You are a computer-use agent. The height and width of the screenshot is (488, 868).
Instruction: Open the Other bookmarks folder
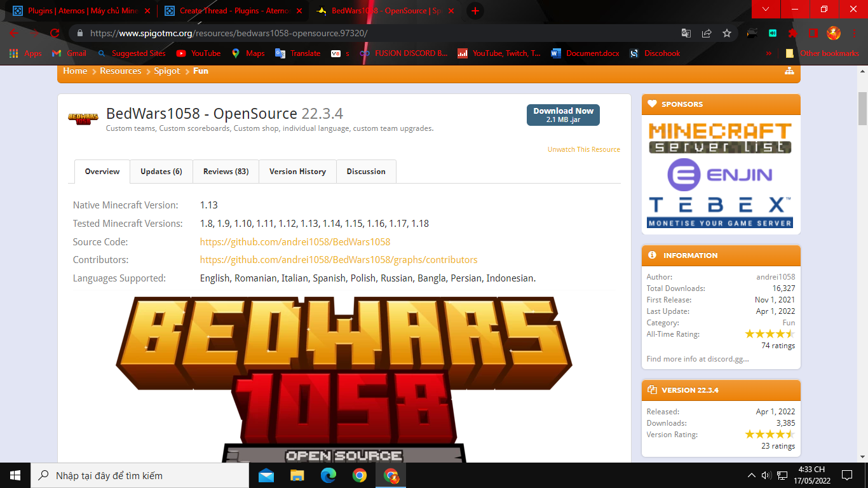[x=822, y=53]
